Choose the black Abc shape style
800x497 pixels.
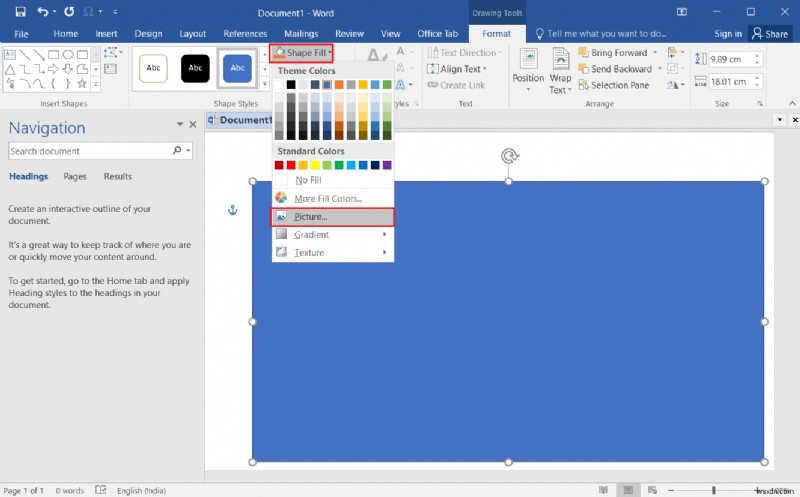coord(195,68)
